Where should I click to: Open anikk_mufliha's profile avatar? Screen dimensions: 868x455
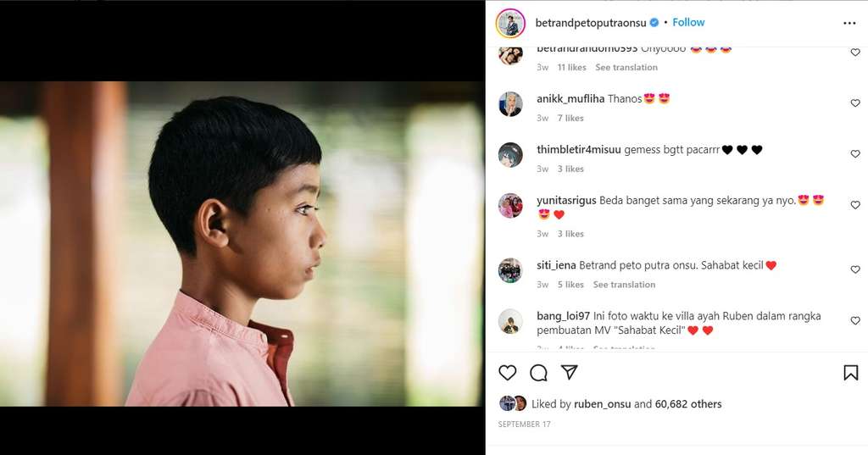point(510,104)
